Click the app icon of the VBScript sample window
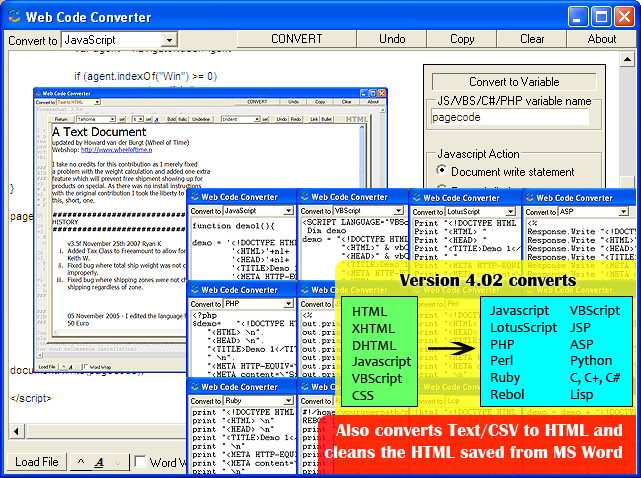 point(305,197)
